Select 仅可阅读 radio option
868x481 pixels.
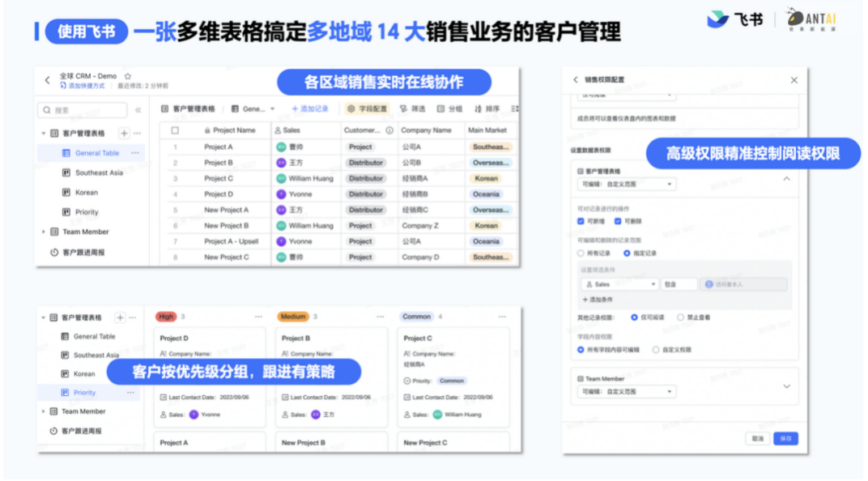coord(634,317)
